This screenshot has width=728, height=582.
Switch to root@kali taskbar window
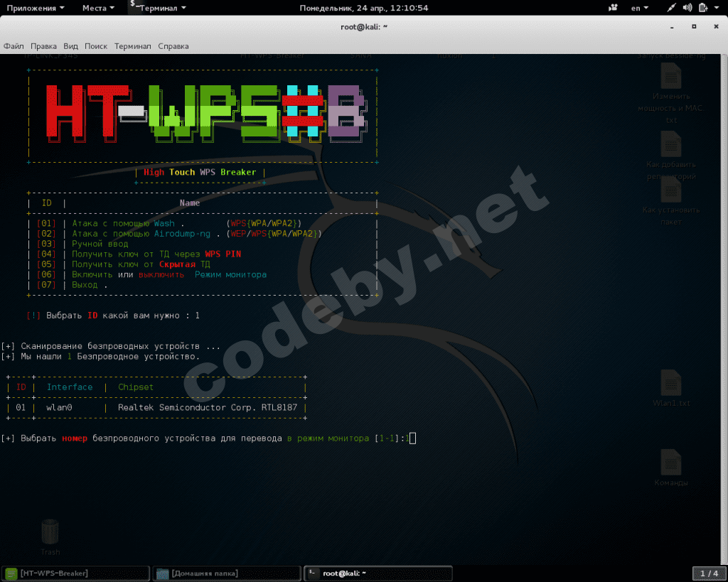[x=378, y=573]
